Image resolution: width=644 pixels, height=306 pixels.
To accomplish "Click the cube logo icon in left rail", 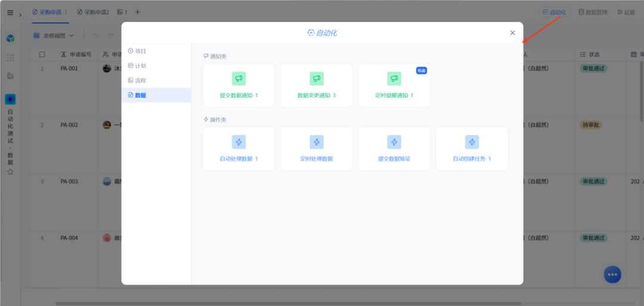I will pyautogui.click(x=10, y=38).
